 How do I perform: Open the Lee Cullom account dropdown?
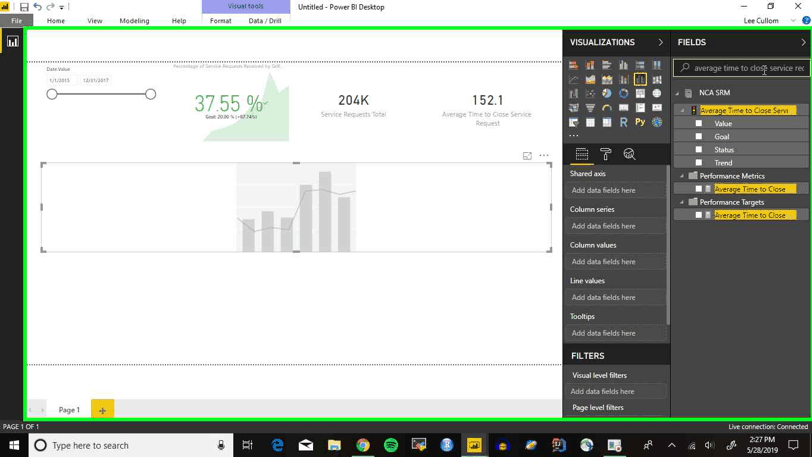(x=793, y=21)
